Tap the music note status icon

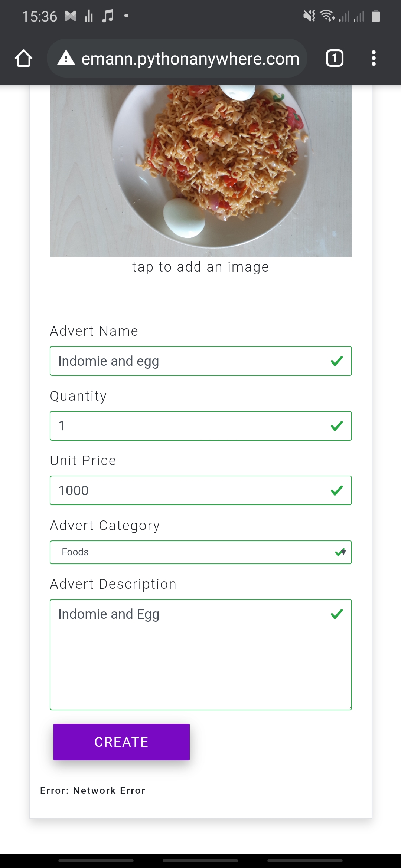(x=108, y=16)
